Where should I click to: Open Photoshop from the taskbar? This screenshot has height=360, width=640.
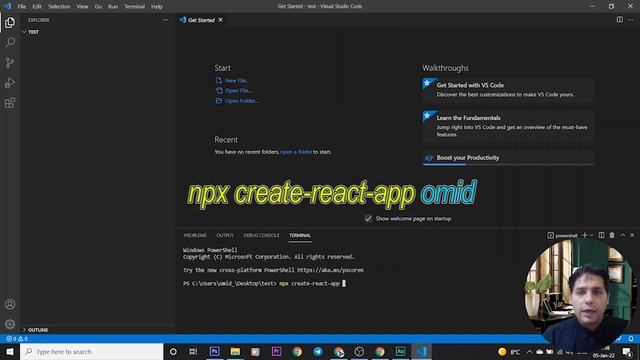tap(215, 351)
